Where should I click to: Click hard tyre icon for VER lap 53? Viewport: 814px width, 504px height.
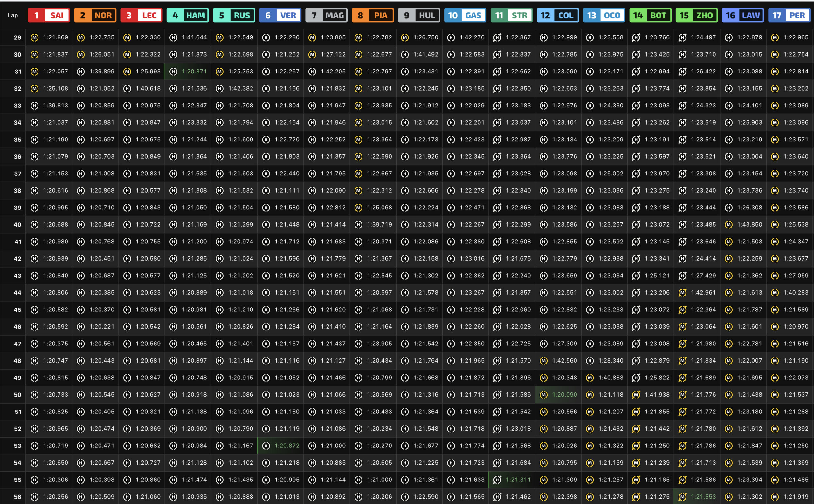pos(266,446)
